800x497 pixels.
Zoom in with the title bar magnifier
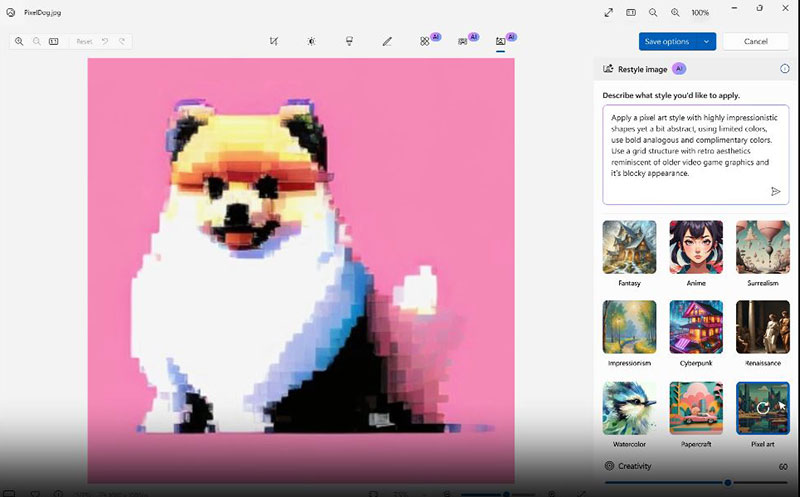click(x=675, y=12)
